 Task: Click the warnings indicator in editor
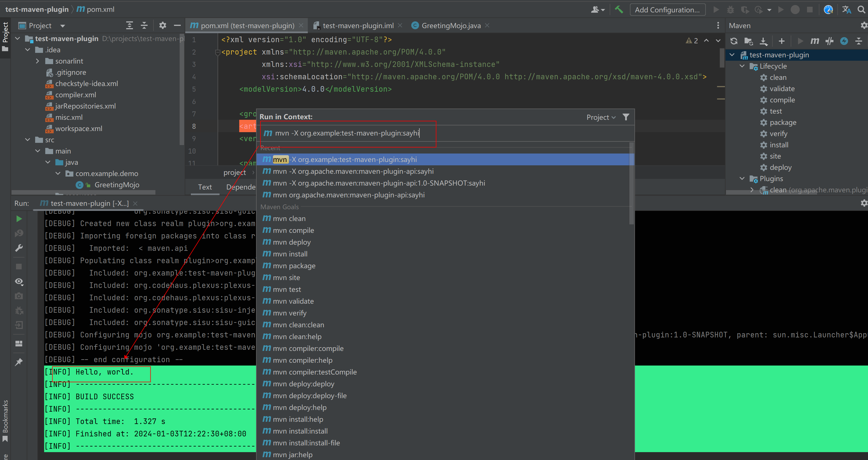click(x=692, y=41)
